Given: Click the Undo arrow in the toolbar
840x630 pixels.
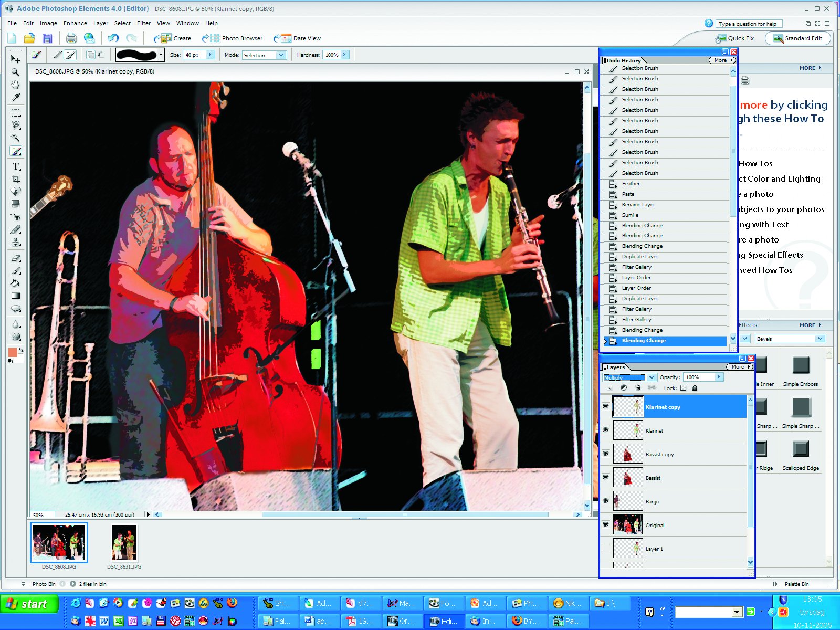Looking at the screenshot, I should pos(113,38).
